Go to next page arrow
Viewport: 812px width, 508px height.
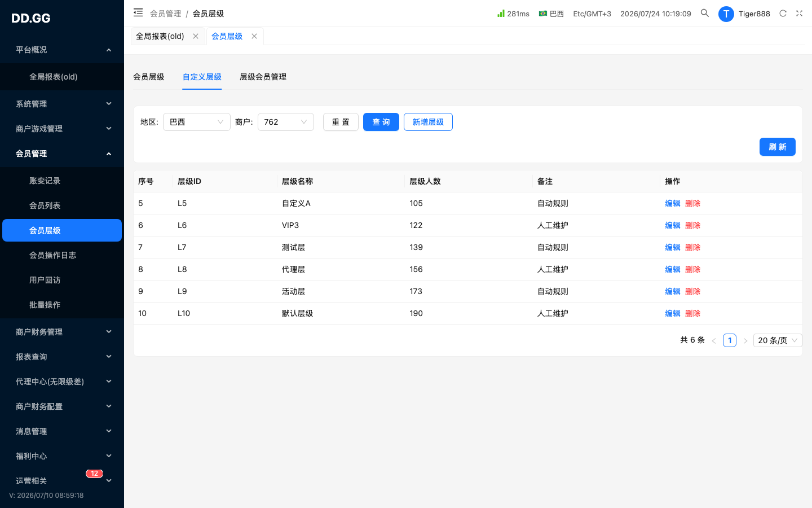click(x=745, y=340)
